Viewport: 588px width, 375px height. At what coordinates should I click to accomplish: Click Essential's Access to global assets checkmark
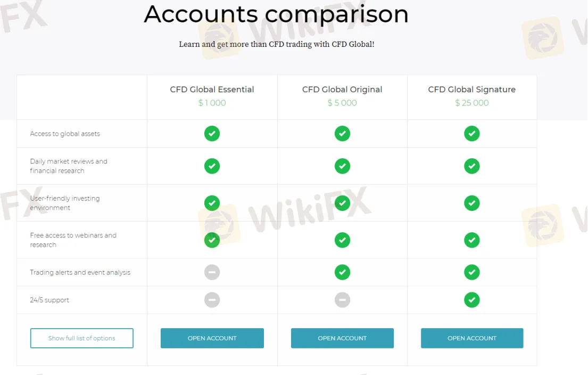[212, 133]
